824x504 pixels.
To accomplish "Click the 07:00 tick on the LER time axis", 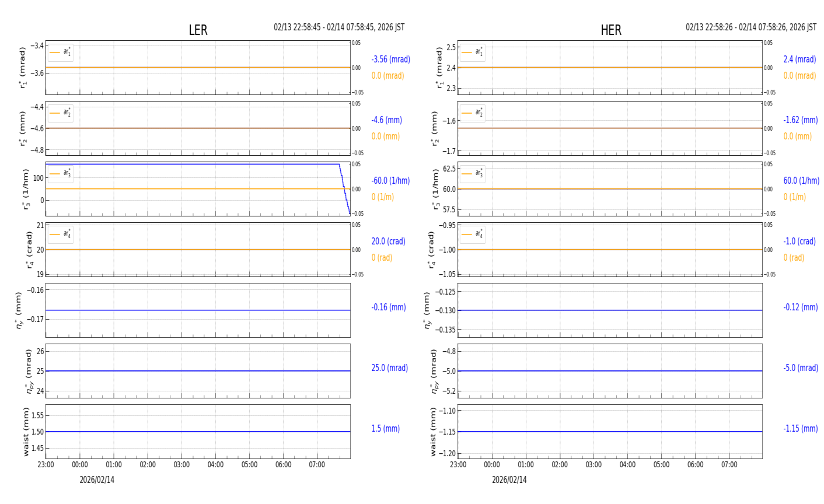I will (x=317, y=465).
